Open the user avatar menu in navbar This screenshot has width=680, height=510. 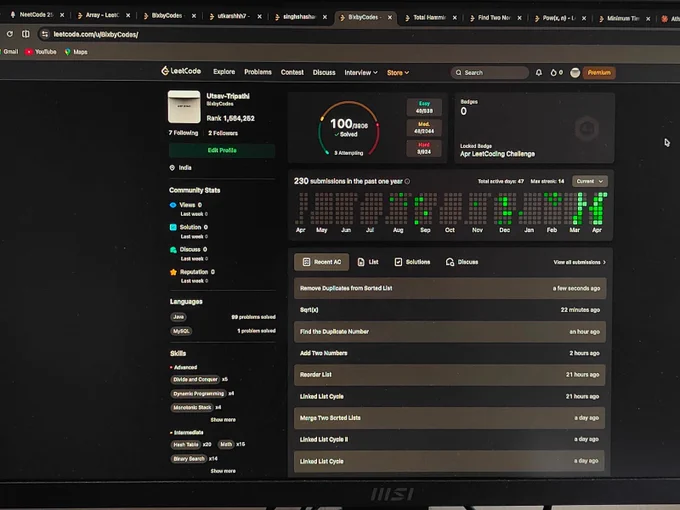point(575,72)
